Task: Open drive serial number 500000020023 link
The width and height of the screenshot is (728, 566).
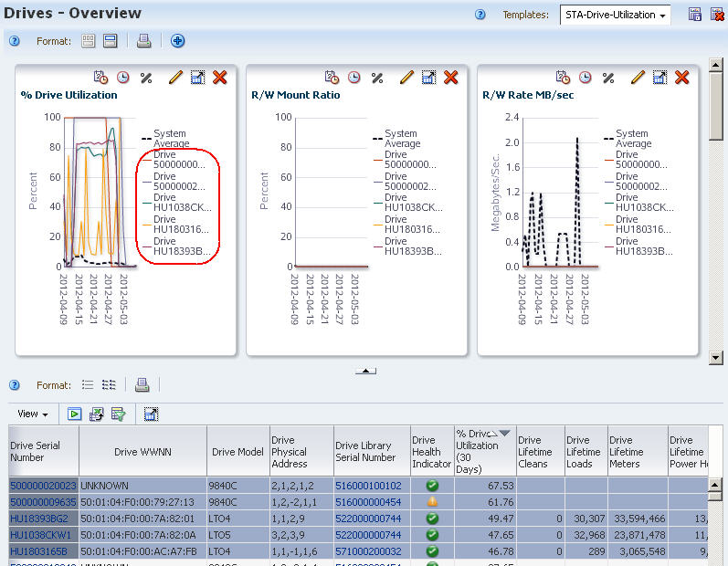Action: [x=43, y=486]
